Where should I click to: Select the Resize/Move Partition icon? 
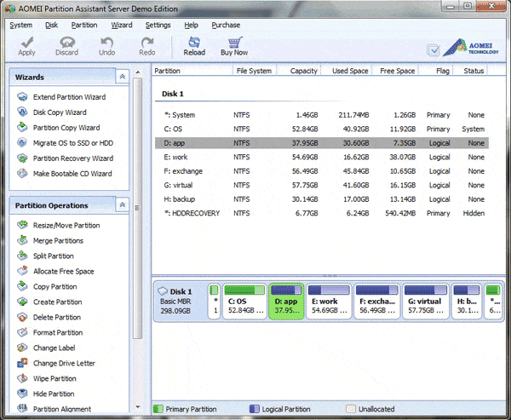(22, 225)
